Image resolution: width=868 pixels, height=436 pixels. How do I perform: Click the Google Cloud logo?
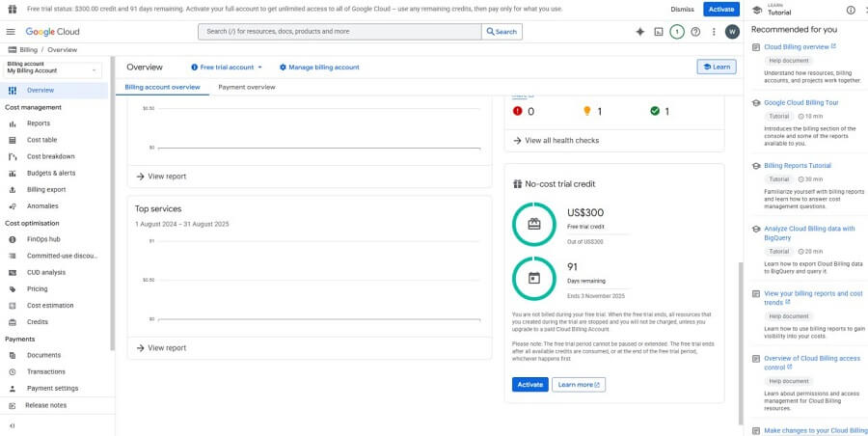pyautogui.click(x=53, y=32)
